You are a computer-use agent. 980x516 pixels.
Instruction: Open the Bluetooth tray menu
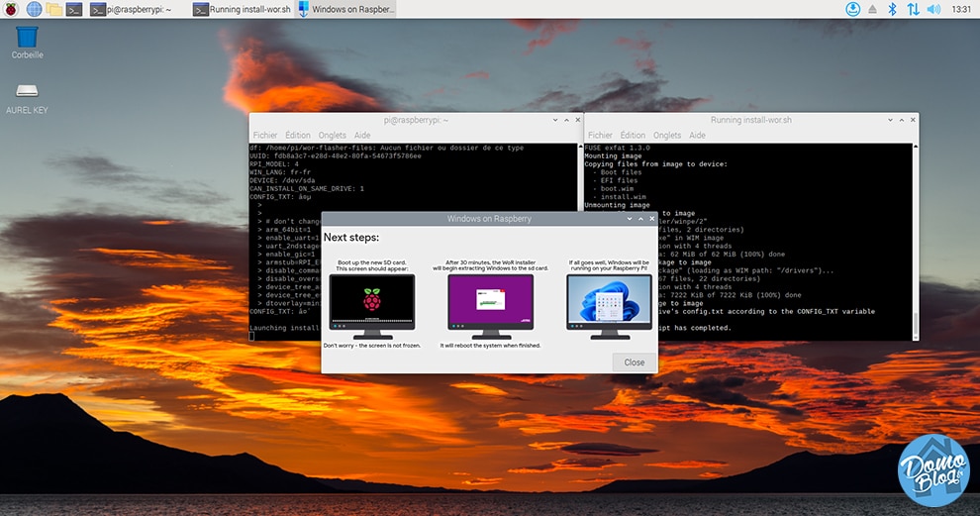(893, 9)
